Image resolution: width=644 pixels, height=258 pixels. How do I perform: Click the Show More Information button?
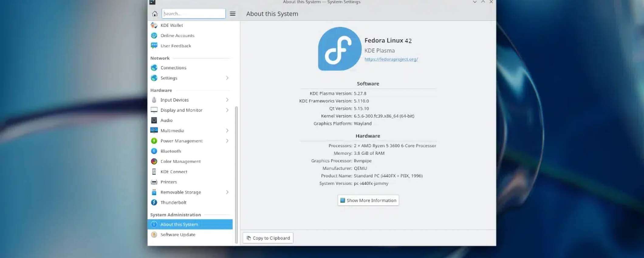click(368, 200)
